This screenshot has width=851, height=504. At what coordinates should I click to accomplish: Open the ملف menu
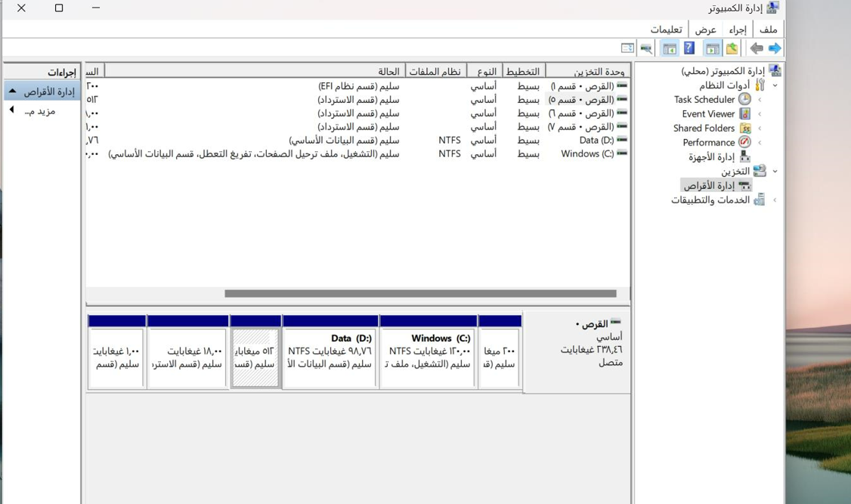click(768, 29)
